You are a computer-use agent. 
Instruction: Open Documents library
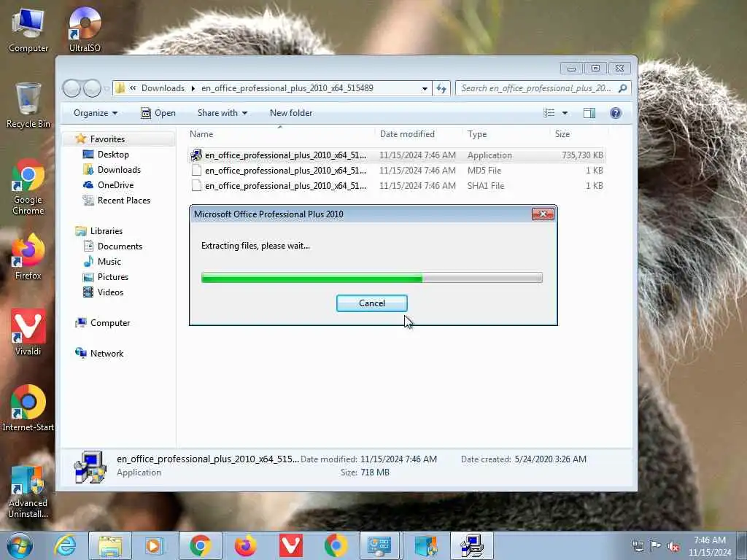120,246
